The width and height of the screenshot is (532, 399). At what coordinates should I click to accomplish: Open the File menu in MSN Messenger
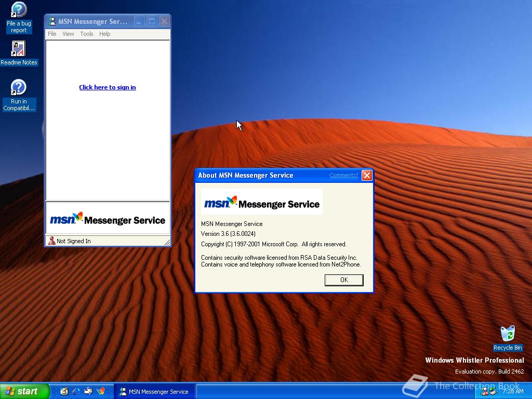pos(52,34)
